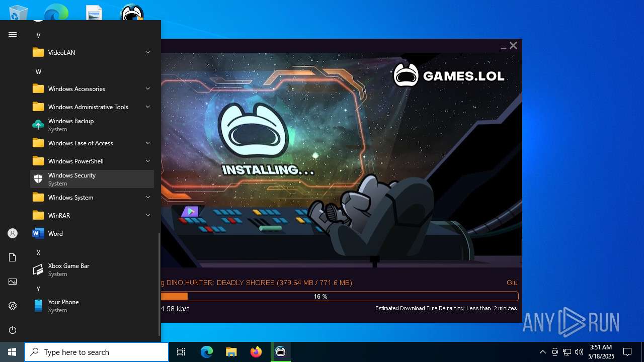Expand the Windows Accessories folder
This screenshot has width=644, height=362.
pyautogui.click(x=92, y=88)
